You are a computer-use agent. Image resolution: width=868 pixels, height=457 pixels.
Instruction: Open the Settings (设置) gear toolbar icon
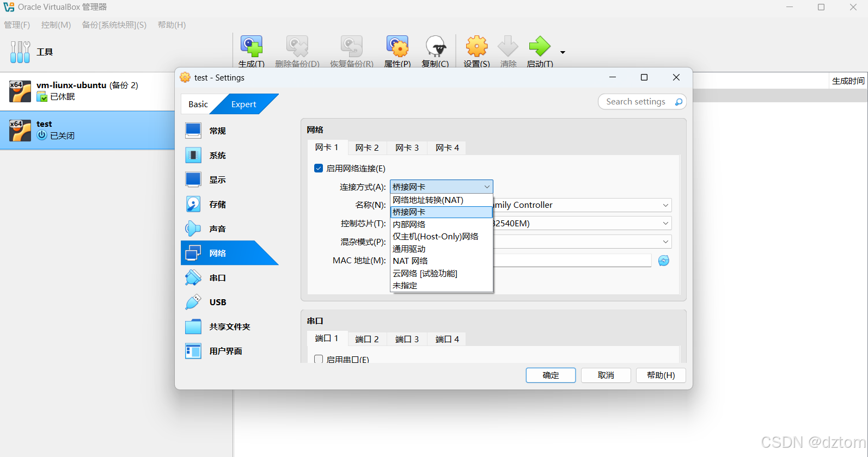(477, 46)
